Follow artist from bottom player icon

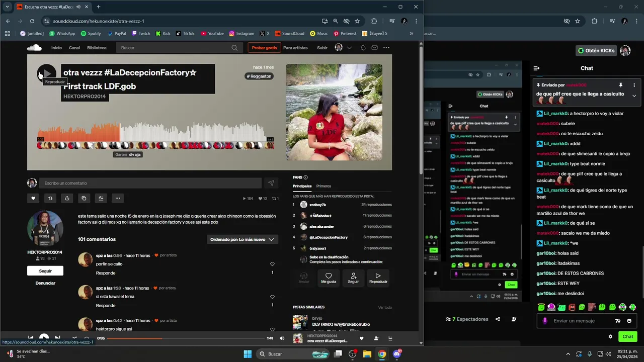click(x=376, y=338)
